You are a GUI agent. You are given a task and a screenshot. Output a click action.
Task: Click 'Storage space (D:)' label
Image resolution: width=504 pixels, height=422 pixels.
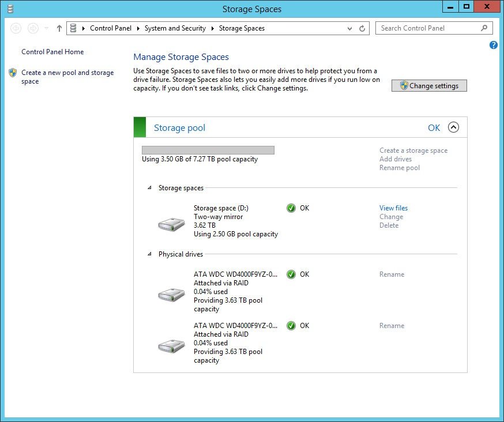click(221, 208)
